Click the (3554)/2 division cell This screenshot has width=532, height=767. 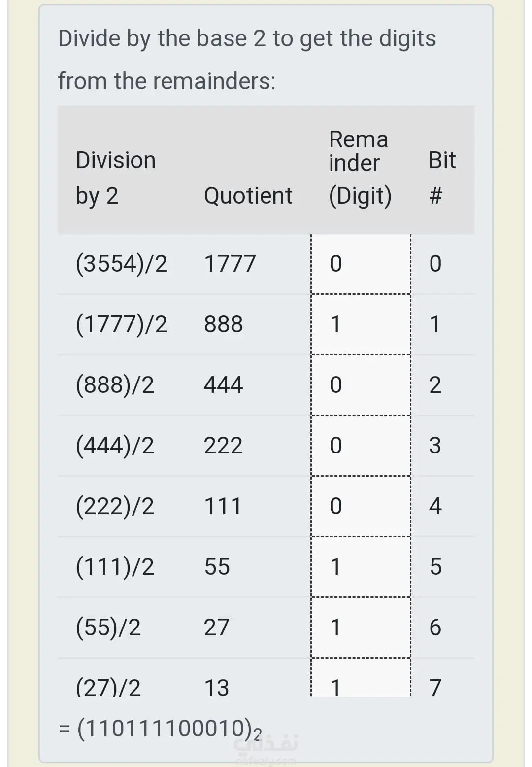[122, 264]
